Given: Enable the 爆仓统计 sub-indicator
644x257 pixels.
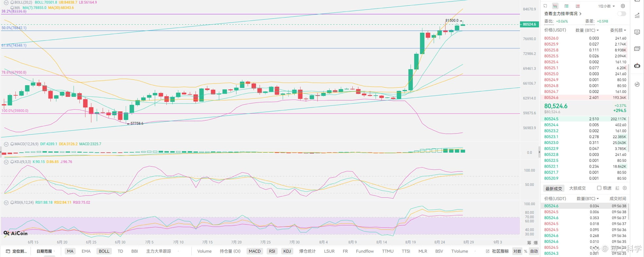Looking at the screenshot, I should coord(307,251).
